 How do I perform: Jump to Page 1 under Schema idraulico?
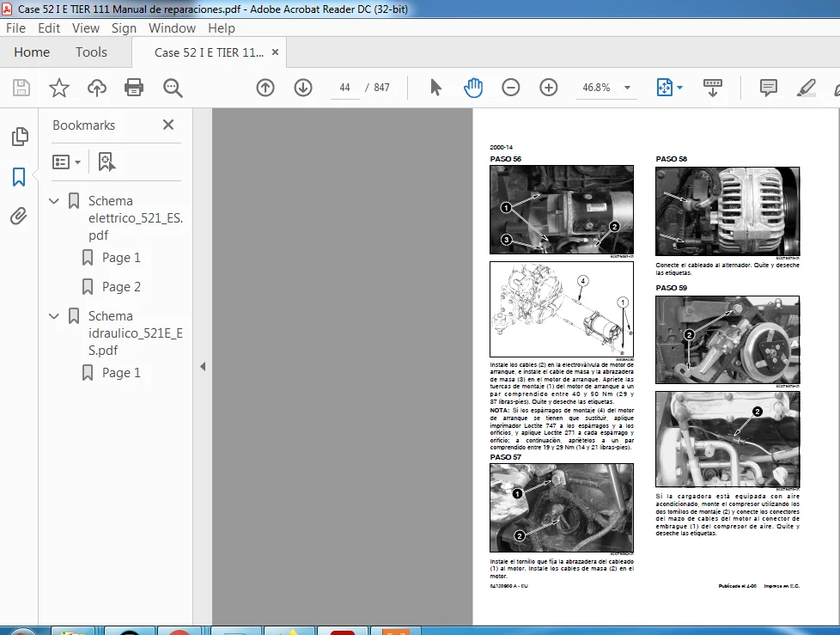pyautogui.click(x=122, y=373)
